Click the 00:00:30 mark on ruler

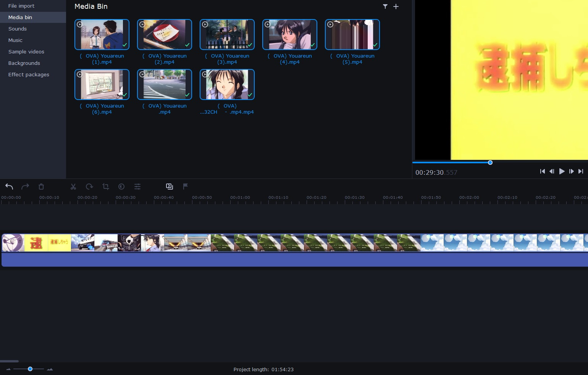126,197
